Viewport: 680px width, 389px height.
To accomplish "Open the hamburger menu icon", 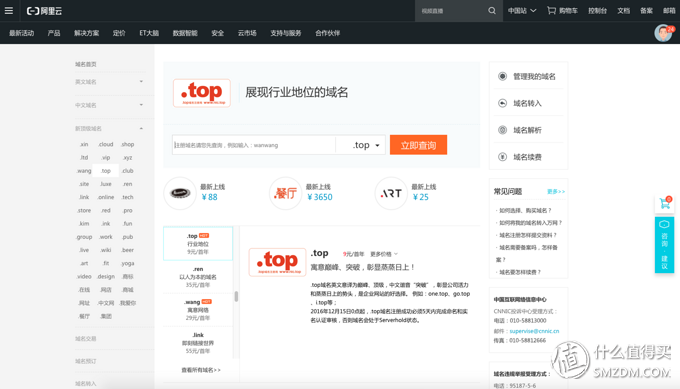I will (9, 11).
